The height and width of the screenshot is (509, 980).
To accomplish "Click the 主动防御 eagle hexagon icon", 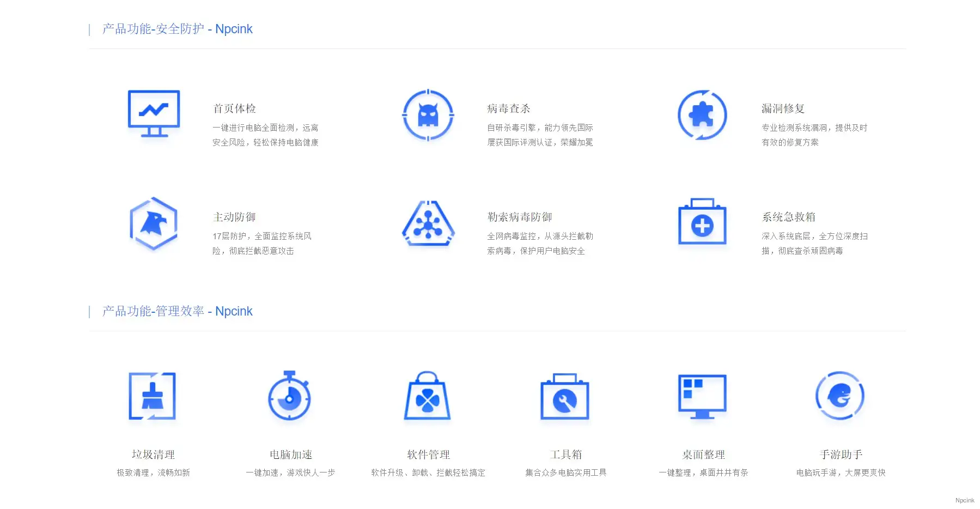I will click(154, 223).
